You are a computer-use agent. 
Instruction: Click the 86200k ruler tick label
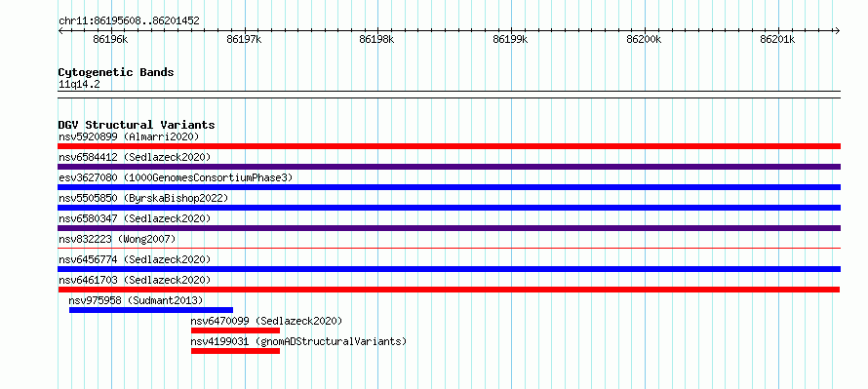pos(644,39)
